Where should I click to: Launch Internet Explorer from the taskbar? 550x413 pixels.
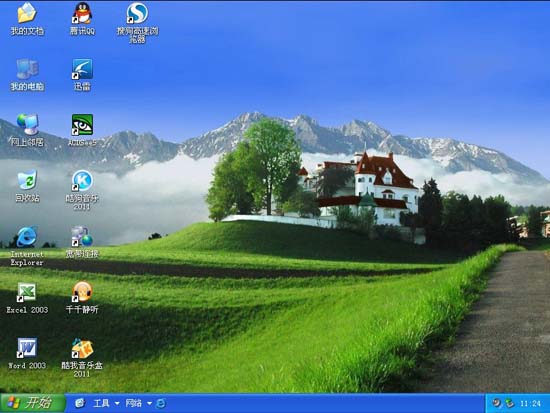coord(161,403)
